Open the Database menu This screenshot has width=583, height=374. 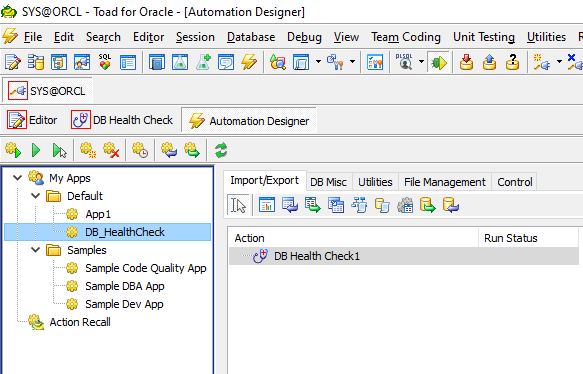tap(251, 37)
